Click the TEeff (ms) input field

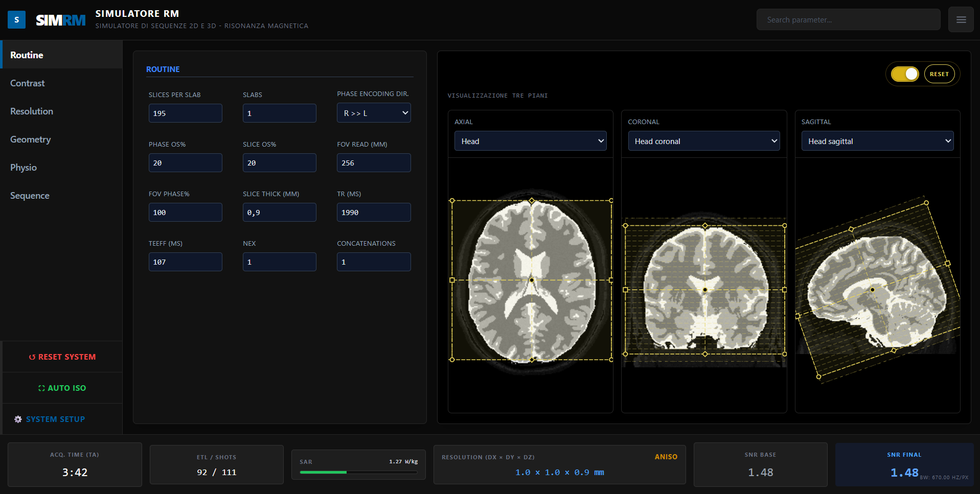pyautogui.click(x=186, y=262)
